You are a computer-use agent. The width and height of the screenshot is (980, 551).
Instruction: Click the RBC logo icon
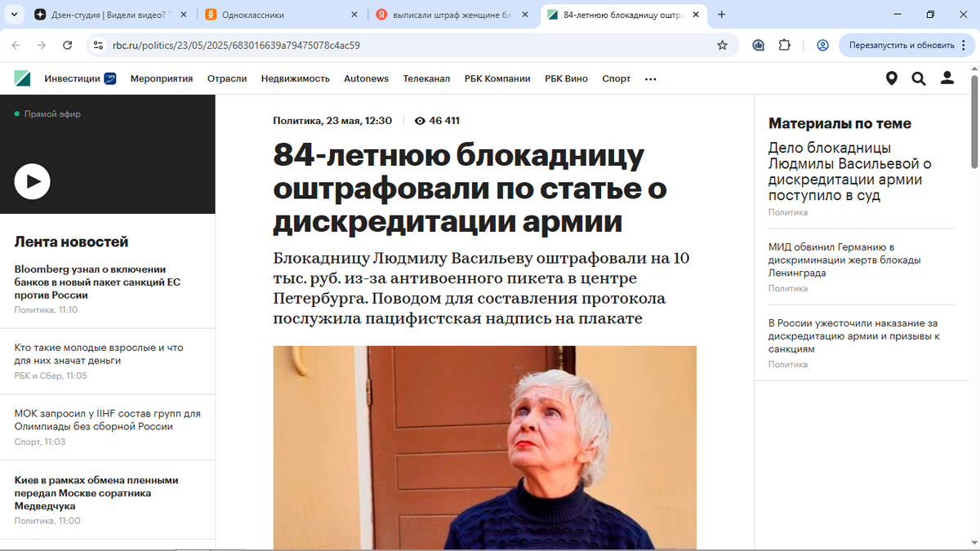point(22,78)
